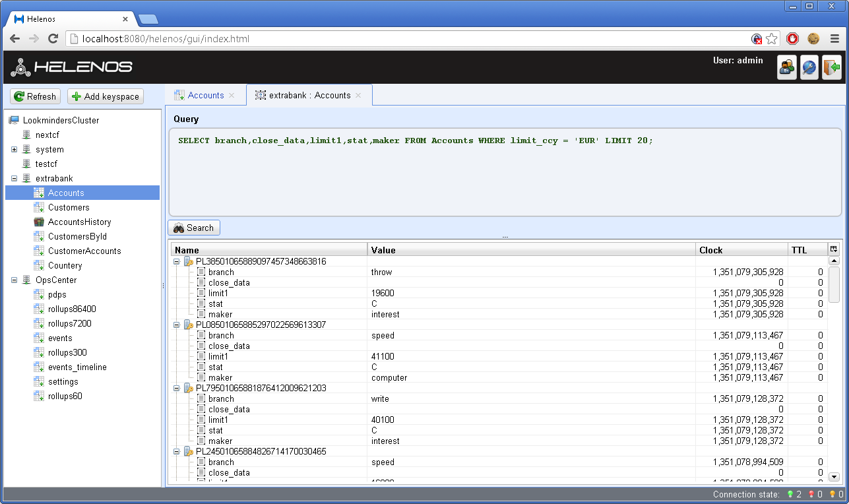
Task: Select the Accounts table icon under extrabank
Action: (38, 193)
